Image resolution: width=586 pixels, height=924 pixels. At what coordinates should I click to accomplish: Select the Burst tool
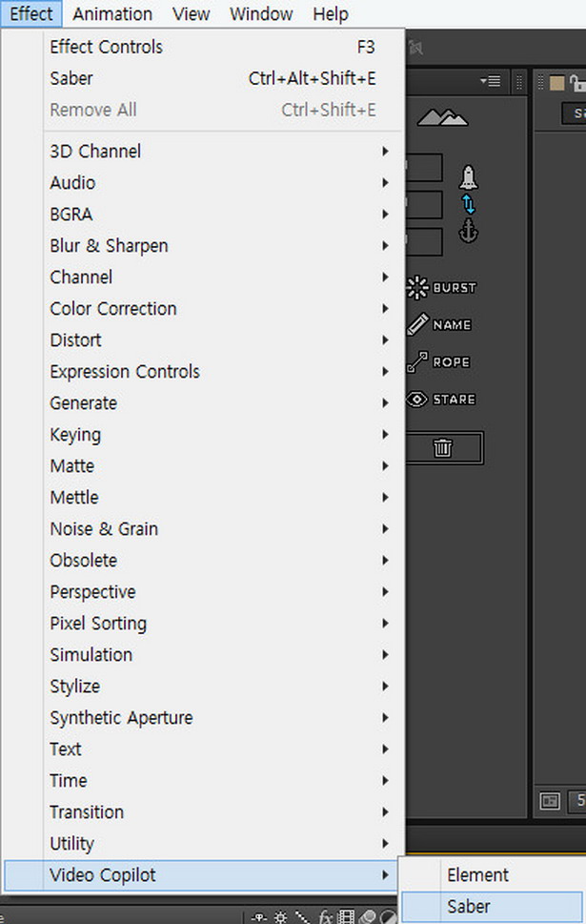(x=441, y=288)
